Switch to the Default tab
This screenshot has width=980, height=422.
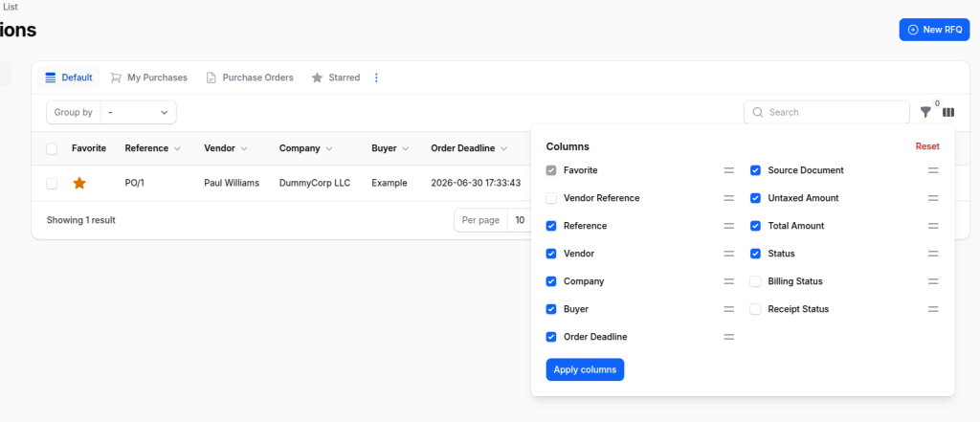click(x=68, y=78)
